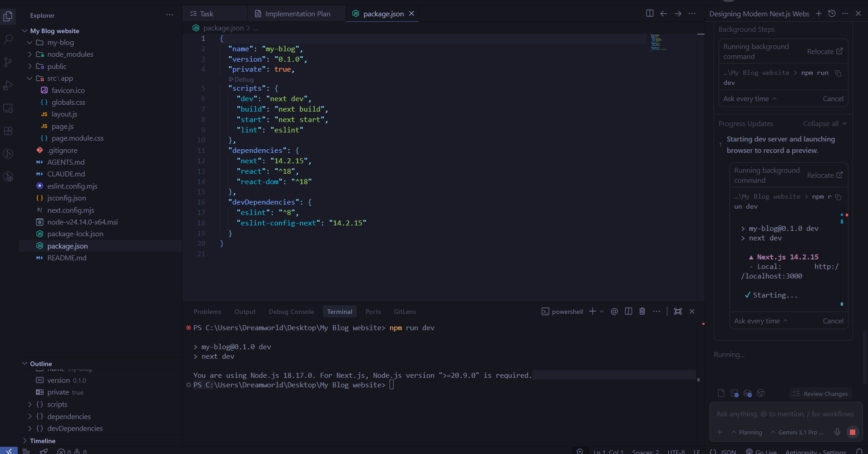868x454 pixels.
Task: Add context with plus icon in chat box
Action: point(720,432)
